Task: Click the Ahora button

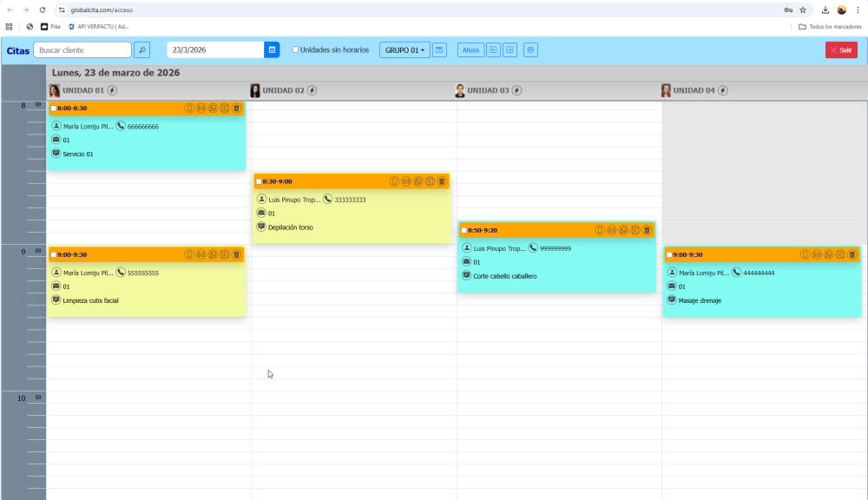Action: [470, 49]
